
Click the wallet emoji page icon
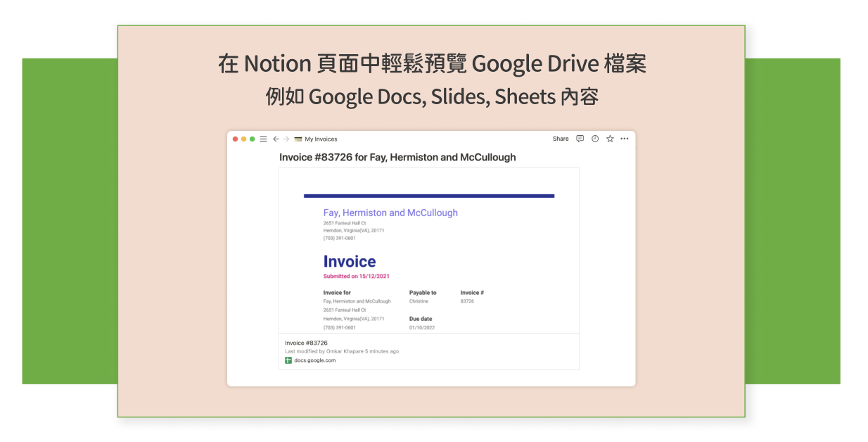(300, 139)
